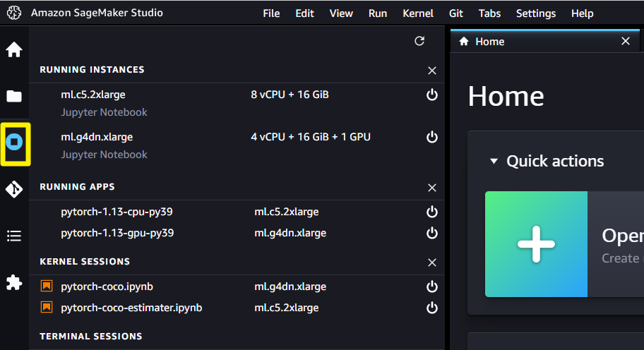Click the Terminal Sessions section header
This screenshot has height=350, width=644.
click(x=91, y=336)
